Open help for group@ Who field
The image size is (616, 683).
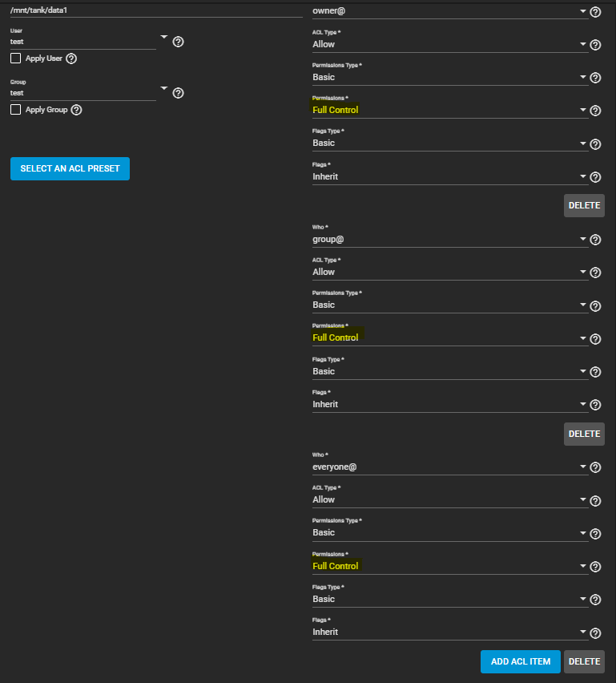click(x=595, y=240)
